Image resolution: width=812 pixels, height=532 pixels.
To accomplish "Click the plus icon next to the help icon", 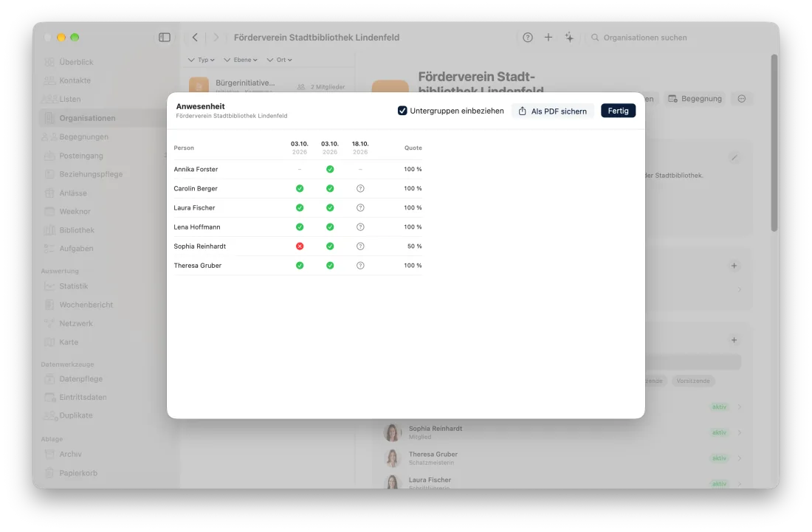I will pos(548,37).
